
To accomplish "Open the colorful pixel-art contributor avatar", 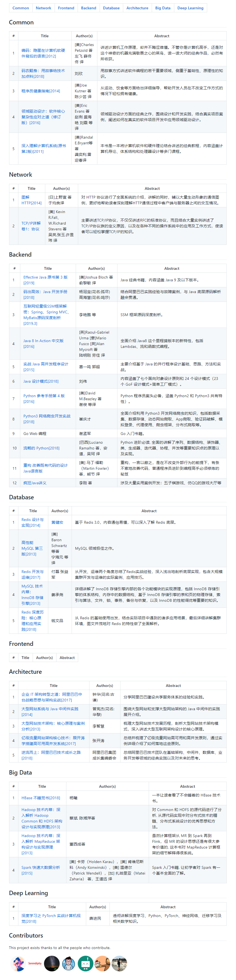I will (18, 963).
